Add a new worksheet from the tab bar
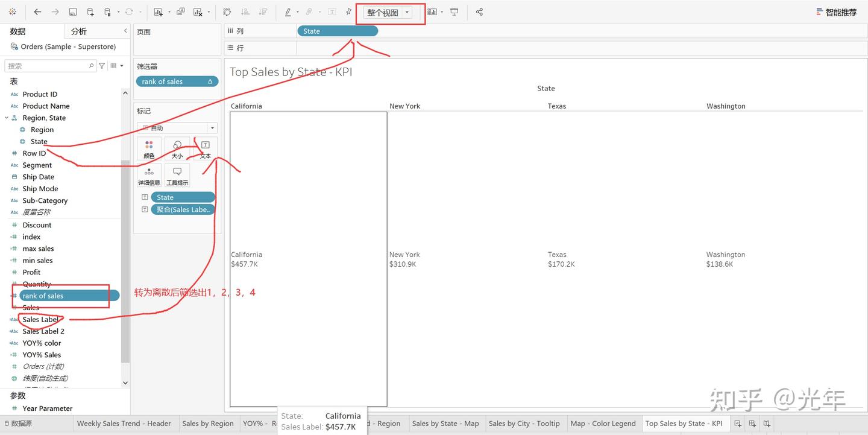868x435 pixels. tap(737, 424)
